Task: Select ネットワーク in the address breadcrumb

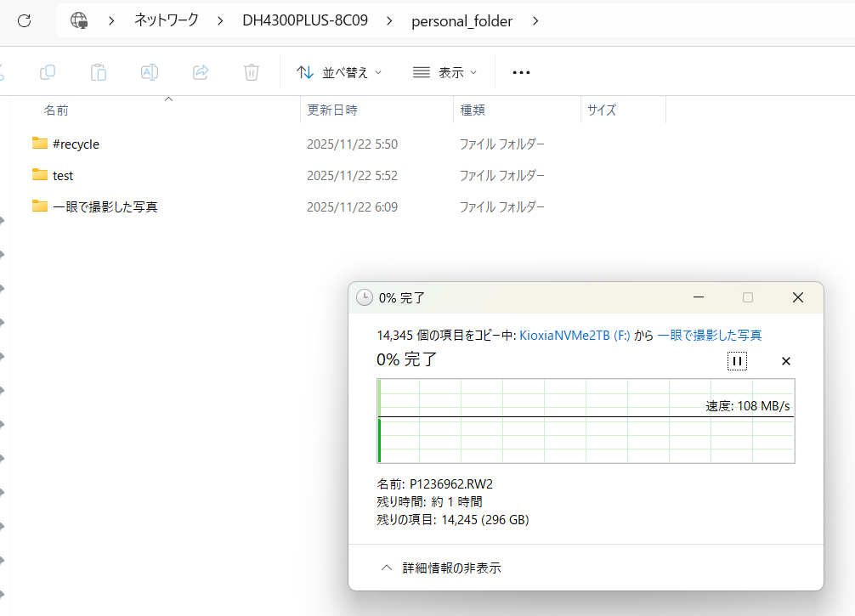Action: (x=167, y=20)
